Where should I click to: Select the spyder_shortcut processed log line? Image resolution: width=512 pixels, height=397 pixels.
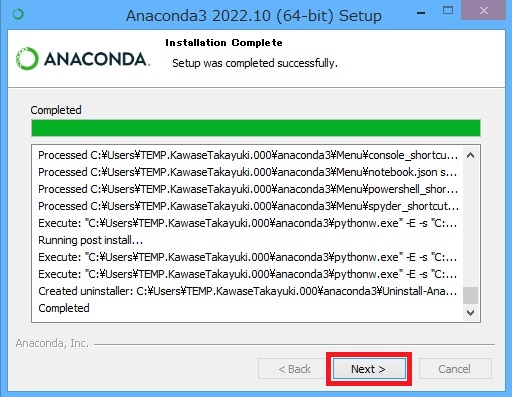coord(248,206)
